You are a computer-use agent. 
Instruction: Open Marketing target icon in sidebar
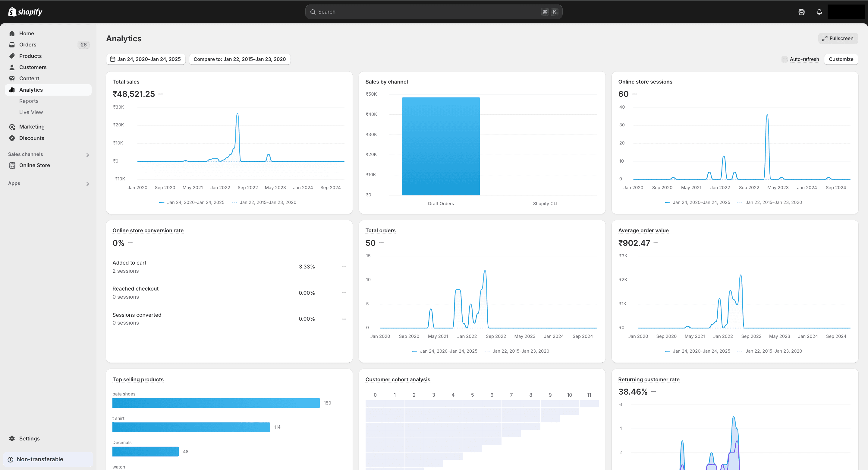(x=12, y=127)
